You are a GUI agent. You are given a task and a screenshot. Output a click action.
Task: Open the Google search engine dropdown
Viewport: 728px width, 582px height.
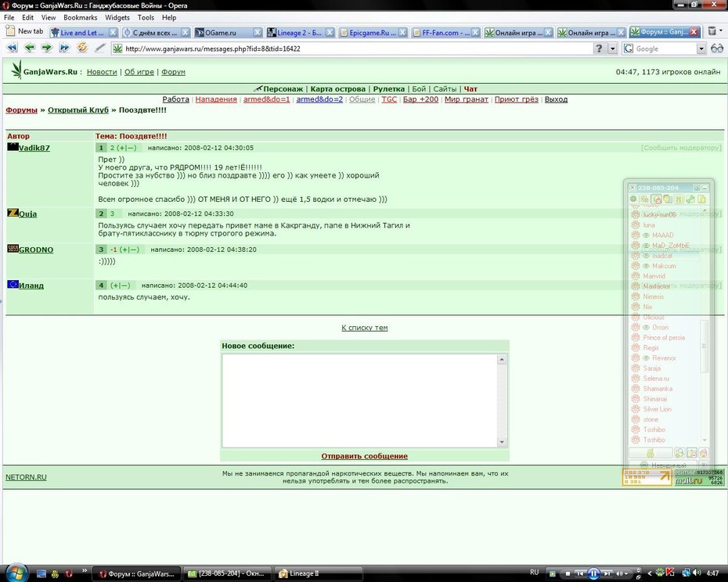pos(701,48)
